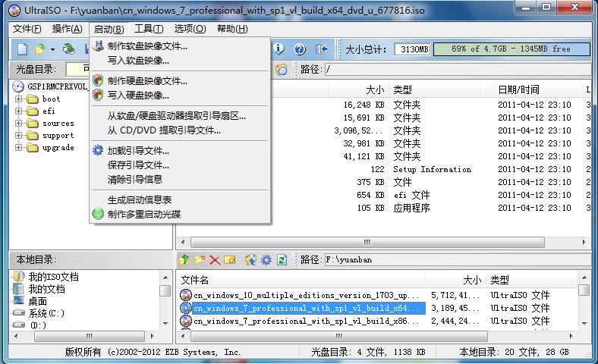This screenshot has width=598, height=364.
Task: Open the 操作(A) menu
Action: coord(67,29)
